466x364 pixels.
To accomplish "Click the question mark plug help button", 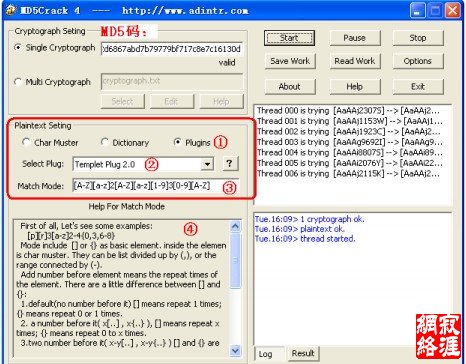I will pos(229,164).
